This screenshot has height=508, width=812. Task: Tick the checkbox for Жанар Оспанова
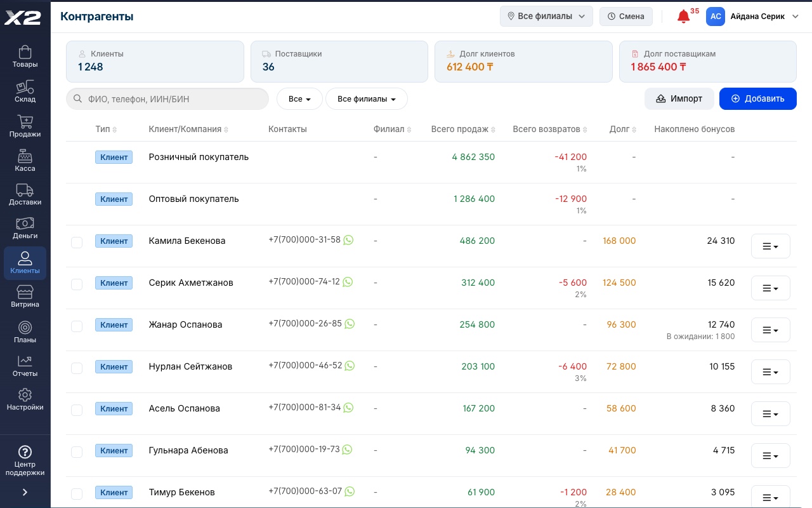pos(77,326)
